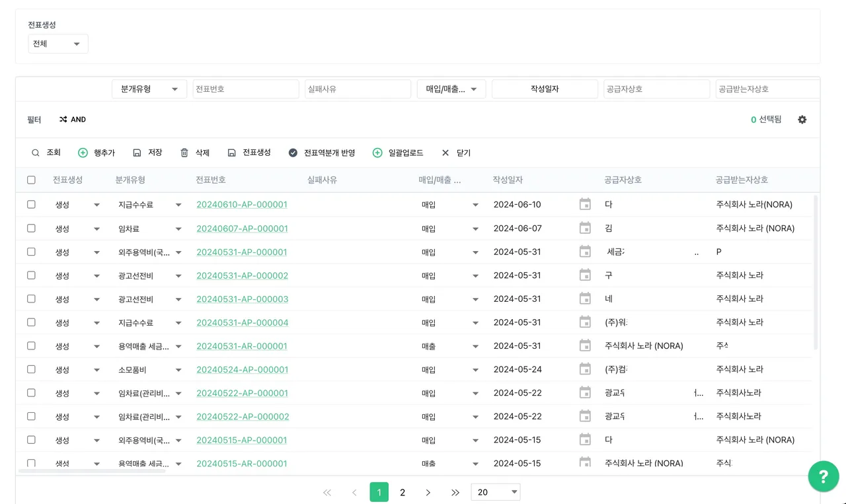The image size is (846, 504).
Task: Focus the 공급자상호 filter input
Action: pos(656,89)
